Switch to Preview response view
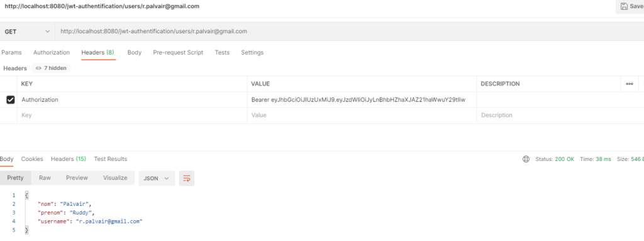The image size is (644, 241). (x=77, y=178)
